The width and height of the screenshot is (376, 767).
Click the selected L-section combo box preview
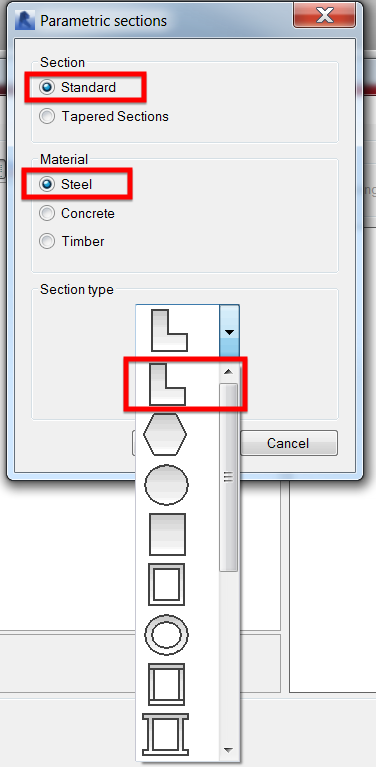(178, 331)
